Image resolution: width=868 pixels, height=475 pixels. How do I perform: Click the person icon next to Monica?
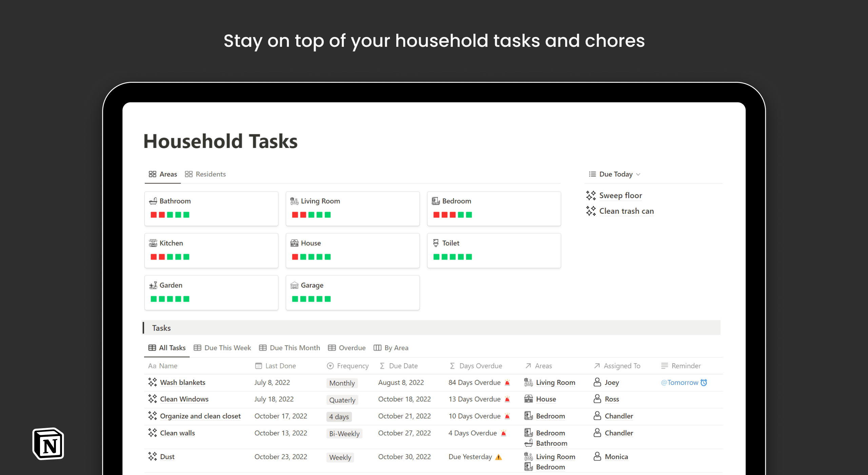point(598,457)
